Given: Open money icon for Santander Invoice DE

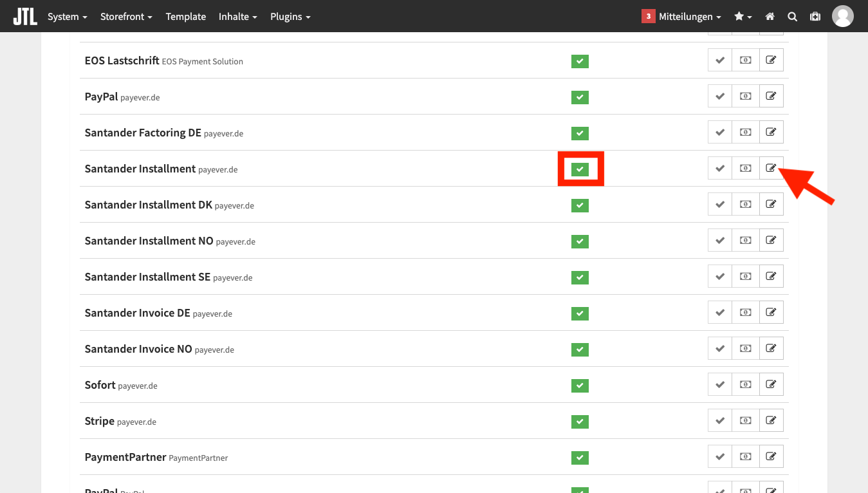Looking at the screenshot, I should (x=745, y=312).
